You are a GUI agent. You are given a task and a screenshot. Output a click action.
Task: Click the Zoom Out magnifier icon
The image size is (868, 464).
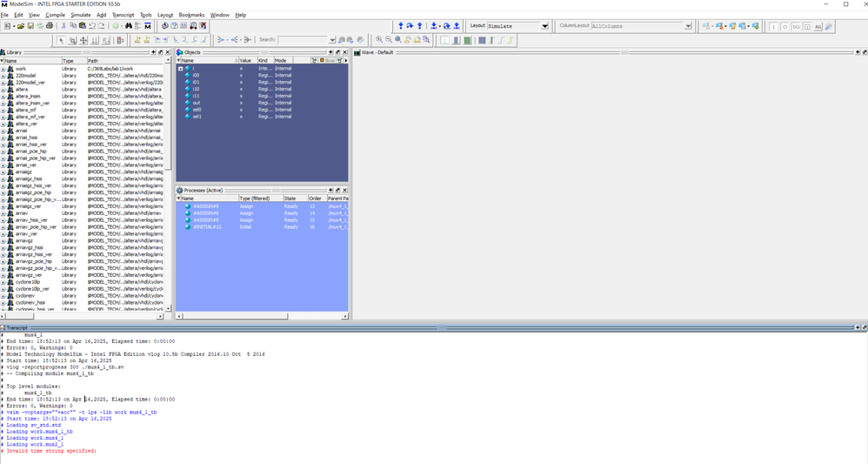pyautogui.click(x=389, y=39)
